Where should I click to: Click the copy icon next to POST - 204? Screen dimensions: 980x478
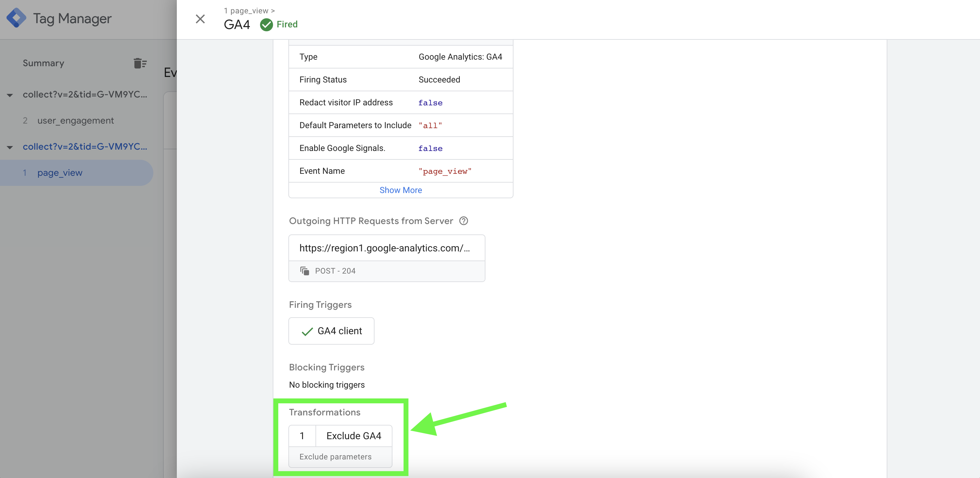click(304, 271)
